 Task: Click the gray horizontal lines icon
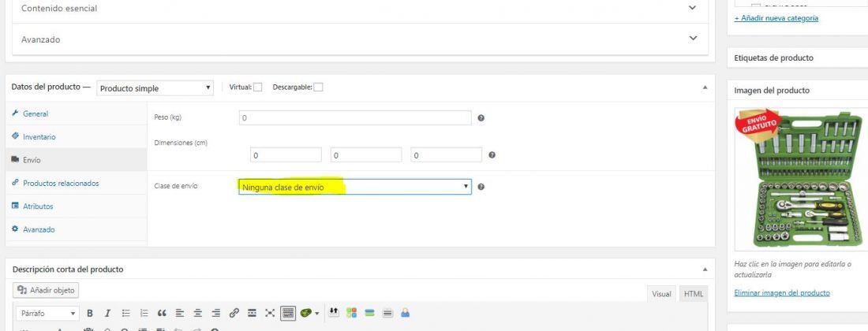tap(387, 314)
